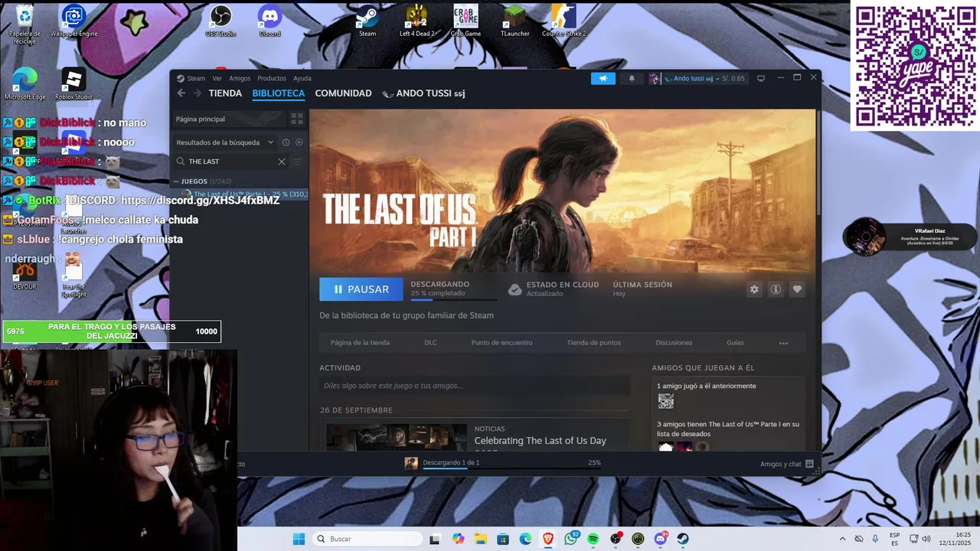This screenshot has height=551, width=980.
Task: Open the Ayuda menu
Action: click(x=302, y=78)
